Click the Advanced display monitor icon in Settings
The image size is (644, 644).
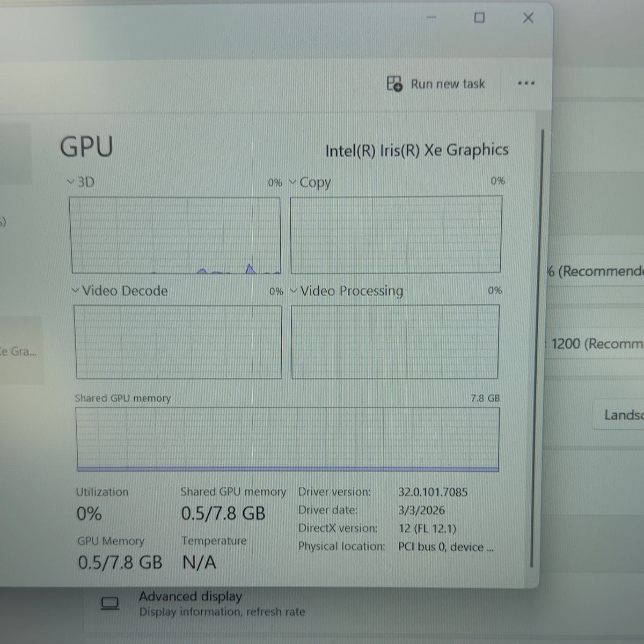click(x=110, y=603)
